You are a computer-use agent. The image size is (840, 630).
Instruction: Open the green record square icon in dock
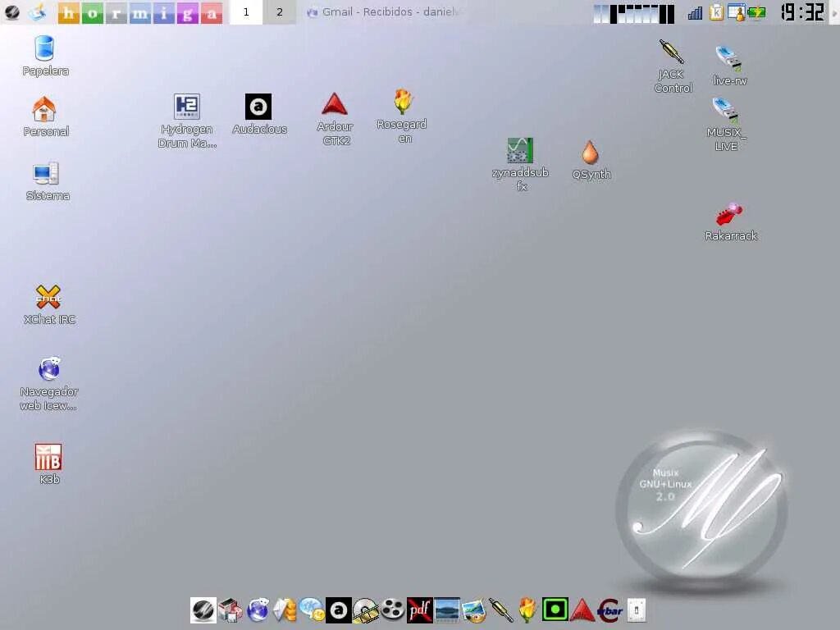pyautogui.click(x=555, y=610)
